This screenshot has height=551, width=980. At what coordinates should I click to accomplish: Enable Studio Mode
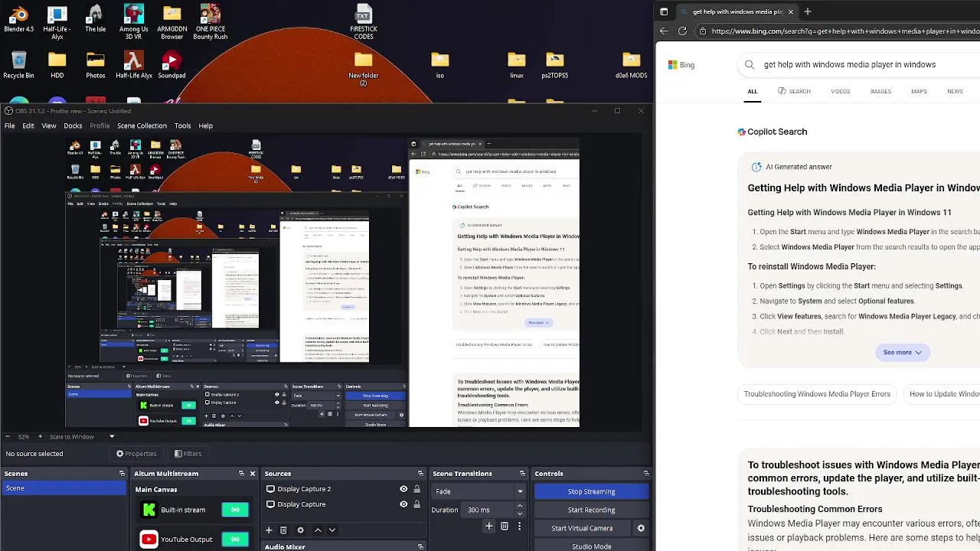tap(591, 546)
